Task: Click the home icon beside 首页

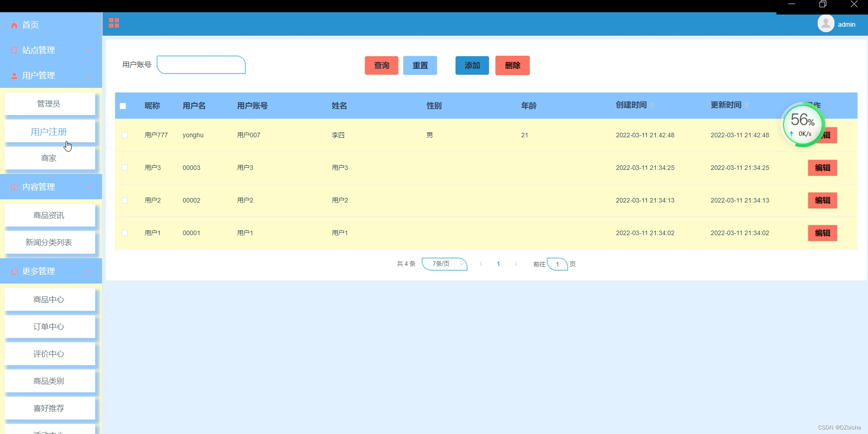Action: (15, 25)
